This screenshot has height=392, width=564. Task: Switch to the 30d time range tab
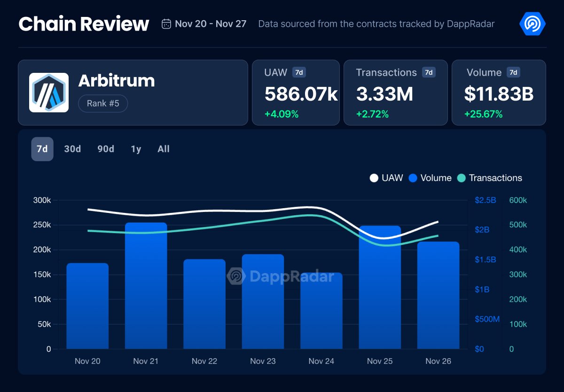(73, 149)
